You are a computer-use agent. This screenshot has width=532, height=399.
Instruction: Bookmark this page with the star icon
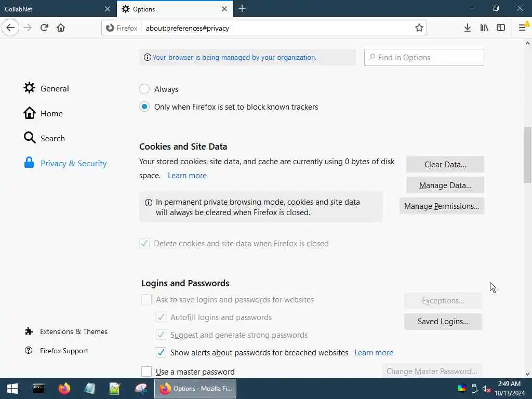click(x=419, y=28)
